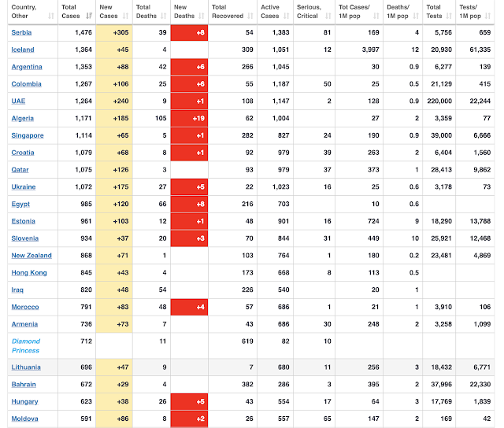Sort by New Cases sort arrows
Image resolution: width=504 pixels, height=428 pixels.
126,16
